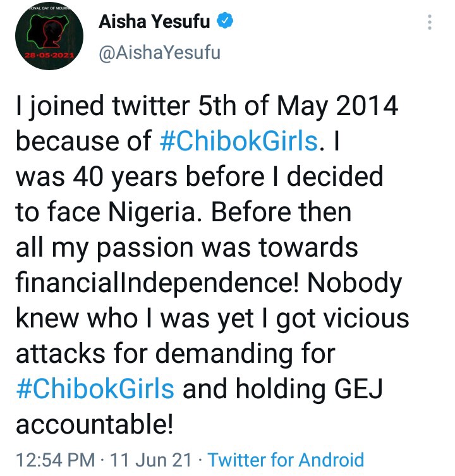The height and width of the screenshot is (476, 455).
Task: Open the Aisha Yesufu display name
Action: click(154, 21)
